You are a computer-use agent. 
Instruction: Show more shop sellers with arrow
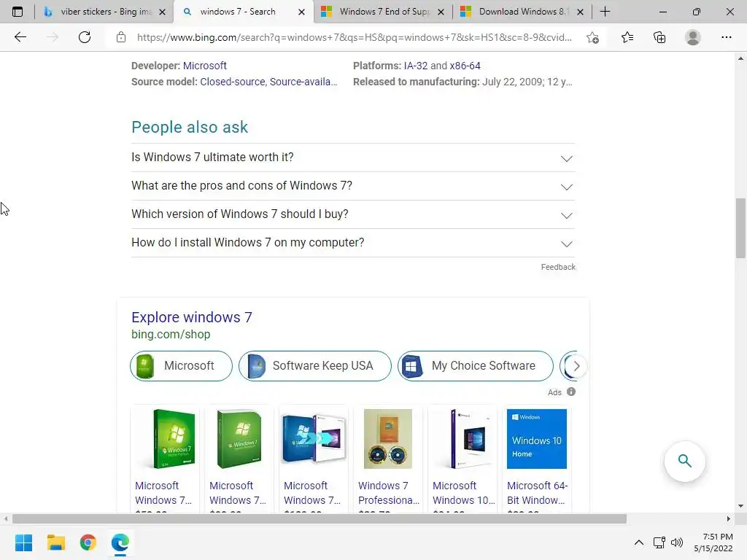point(576,366)
